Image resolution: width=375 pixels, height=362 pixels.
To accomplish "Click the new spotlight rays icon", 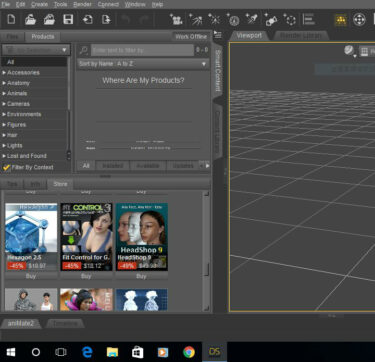I will pyautogui.click(x=195, y=19).
